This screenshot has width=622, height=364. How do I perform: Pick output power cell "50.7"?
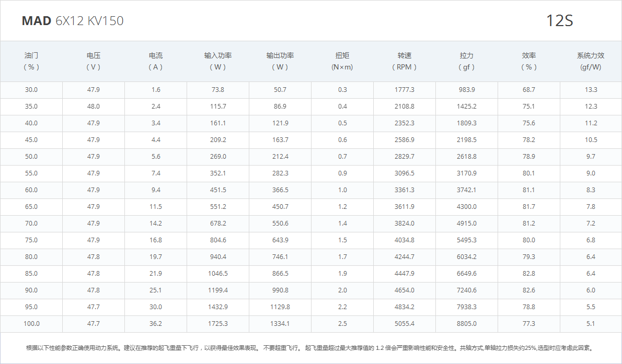pos(280,90)
